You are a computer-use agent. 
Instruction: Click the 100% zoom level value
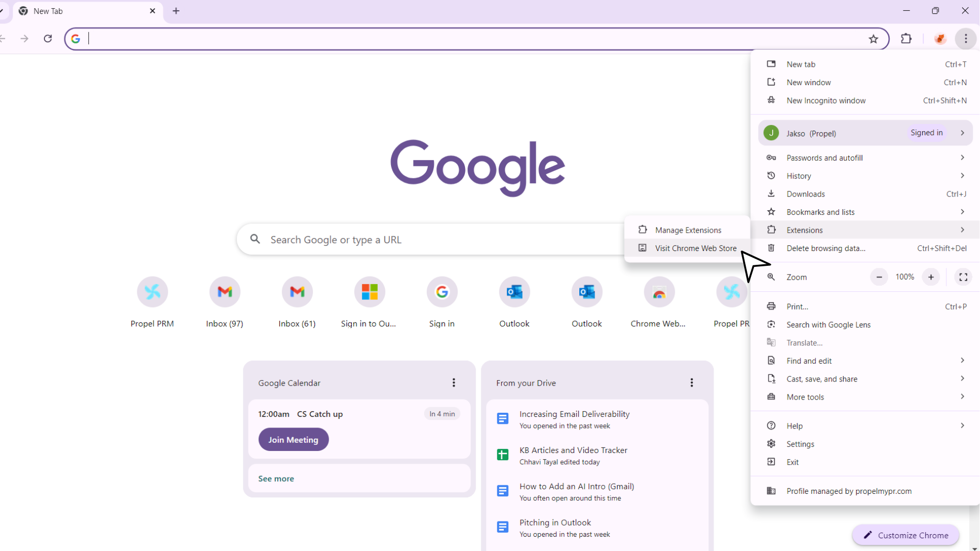click(904, 277)
